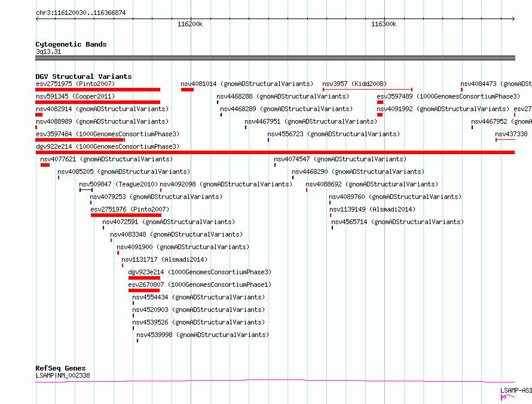Select the nsv509847 (Teague2010) variant label
532x404 pixels.
click(118, 184)
